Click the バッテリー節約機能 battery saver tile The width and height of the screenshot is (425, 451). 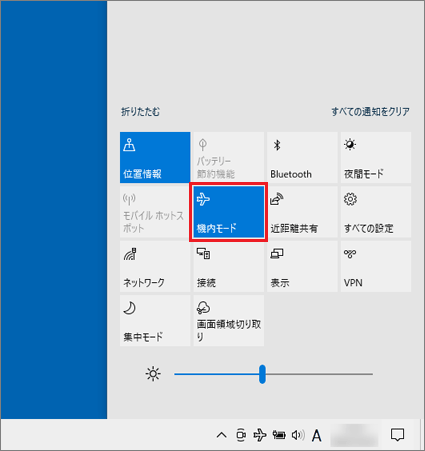point(229,157)
